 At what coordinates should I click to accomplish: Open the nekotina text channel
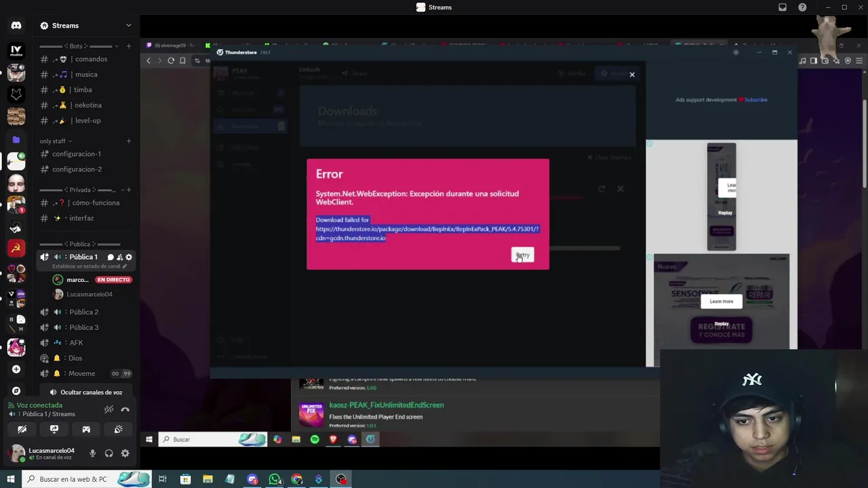tap(85, 105)
